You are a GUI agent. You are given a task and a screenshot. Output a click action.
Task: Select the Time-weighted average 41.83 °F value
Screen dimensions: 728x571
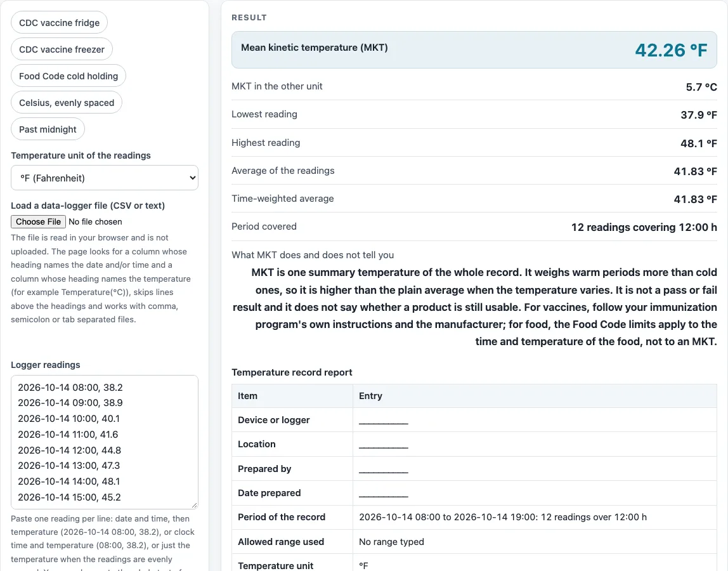(x=695, y=199)
